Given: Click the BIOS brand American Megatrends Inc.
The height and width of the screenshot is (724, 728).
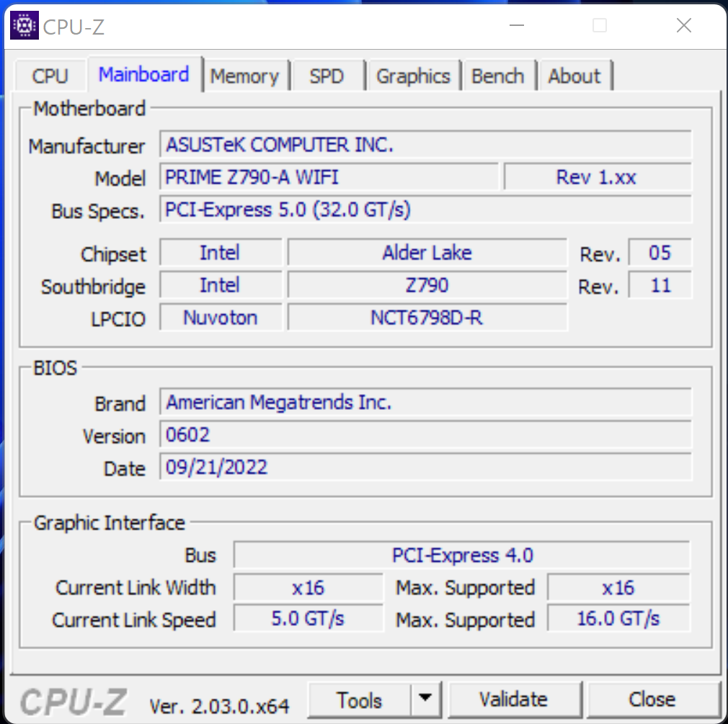Looking at the screenshot, I should click(x=425, y=402).
